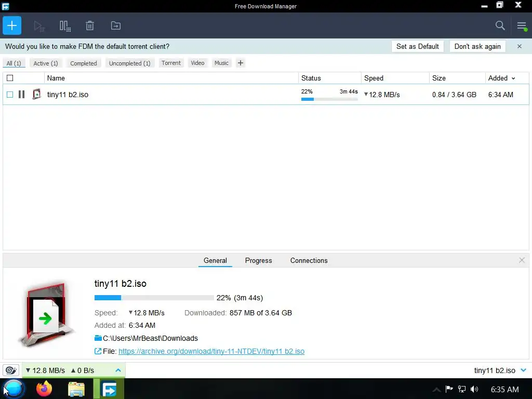Switch to the General details tab
532x399 pixels.
tap(215, 260)
